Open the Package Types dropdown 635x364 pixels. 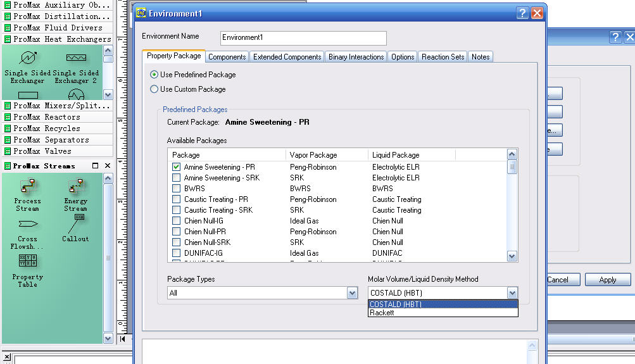pyautogui.click(x=352, y=292)
